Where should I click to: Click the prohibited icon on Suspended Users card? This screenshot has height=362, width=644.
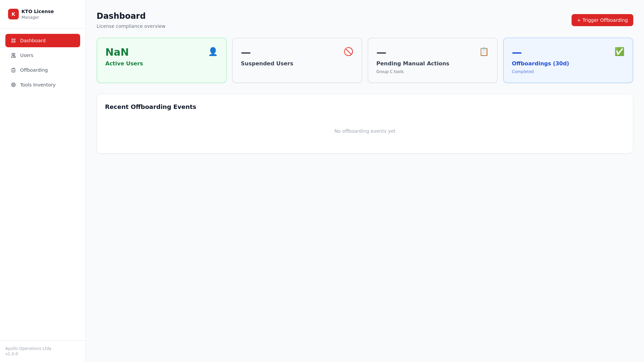[348, 52]
